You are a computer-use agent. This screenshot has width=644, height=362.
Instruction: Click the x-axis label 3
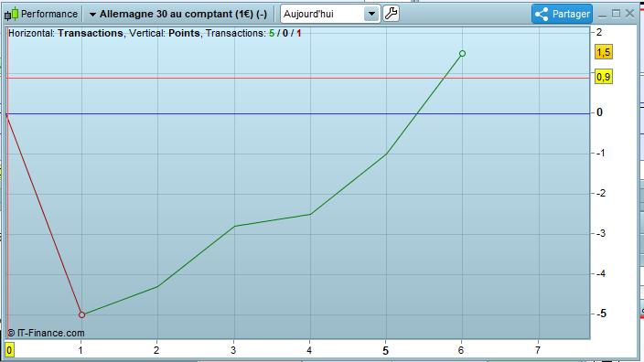(233, 350)
